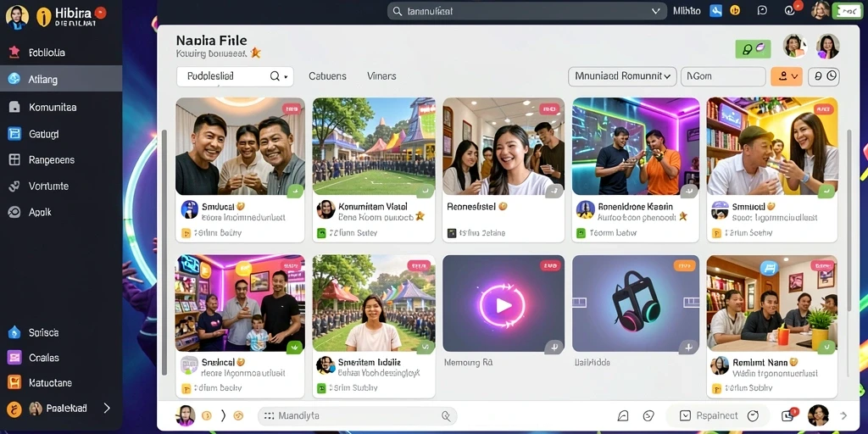Open the headphones media card
Image resolution: width=868 pixels, height=434 pixels.
[636, 303]
